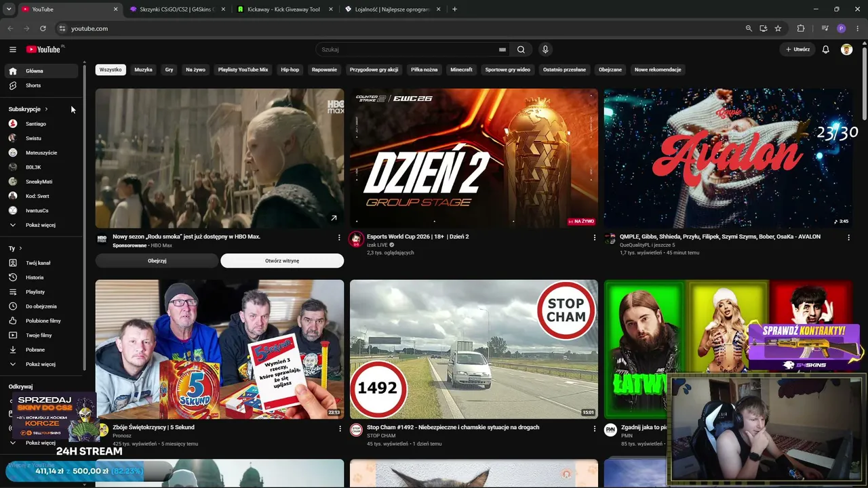
Task: Select the Gry filter chip
Action: (x=170, y=70)
